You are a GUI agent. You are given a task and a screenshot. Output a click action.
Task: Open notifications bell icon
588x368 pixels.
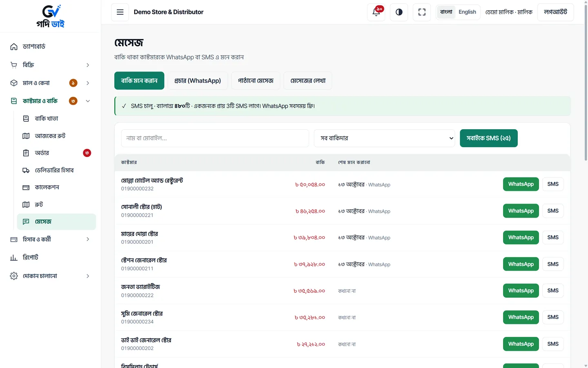pyautogui.click(x=376, y=12)
